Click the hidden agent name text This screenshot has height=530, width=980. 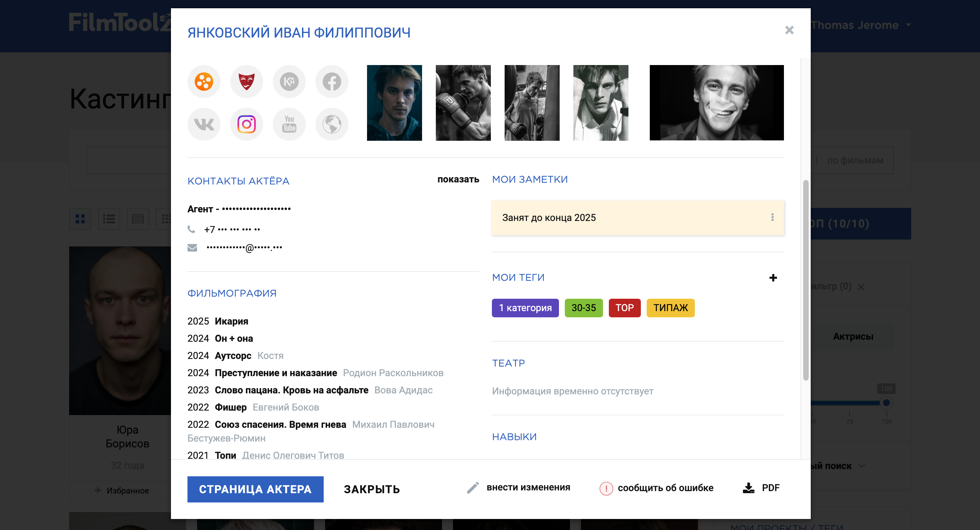[x=256, y=209]
